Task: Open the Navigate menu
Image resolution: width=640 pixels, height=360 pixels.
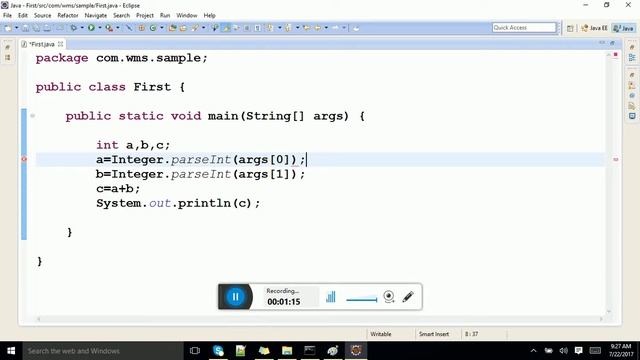Action: [x=96, y=16]
